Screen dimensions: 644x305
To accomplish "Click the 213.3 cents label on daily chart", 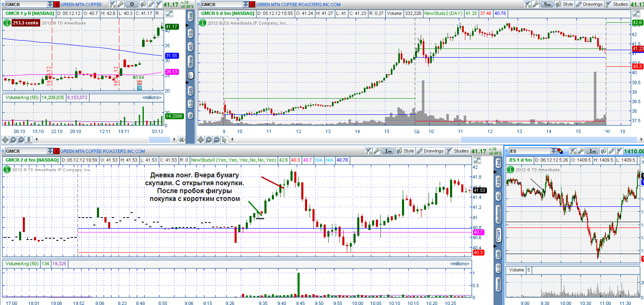I will [26, 23].
